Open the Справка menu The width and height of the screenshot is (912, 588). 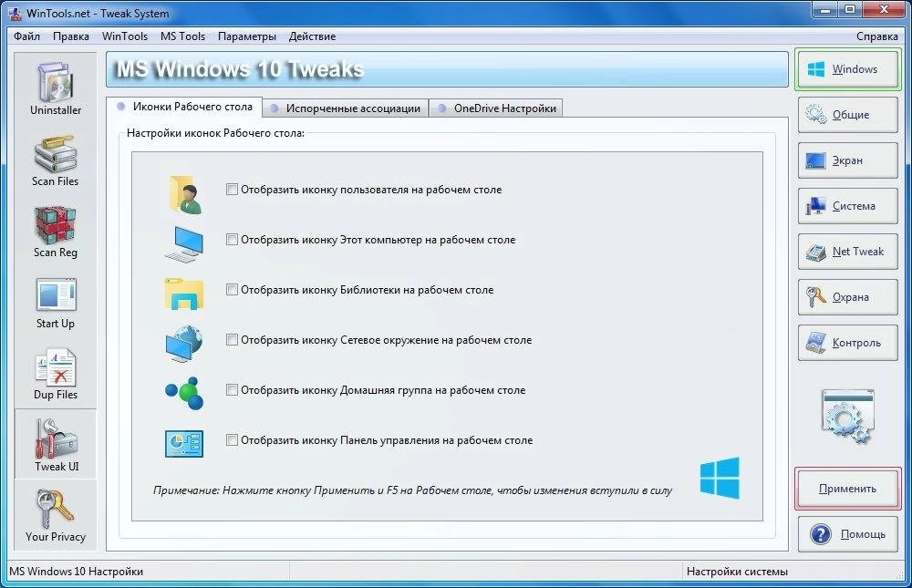[x=876, y=36]
